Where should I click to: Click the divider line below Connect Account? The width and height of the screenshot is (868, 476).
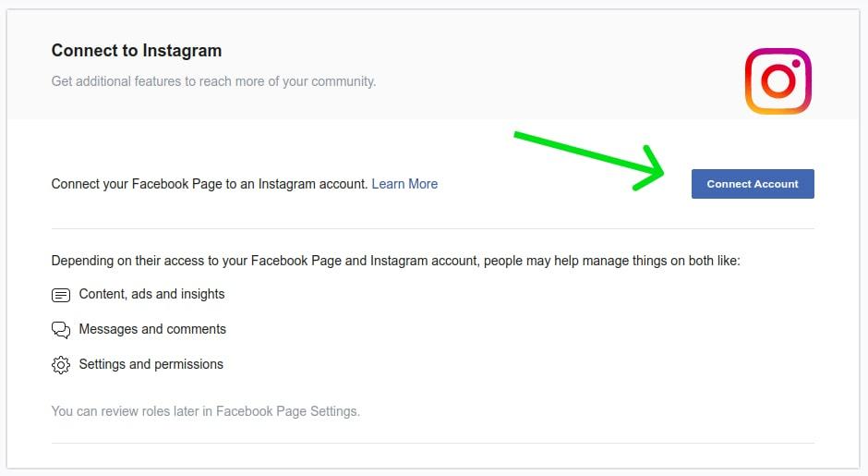(x=433, y=228)
